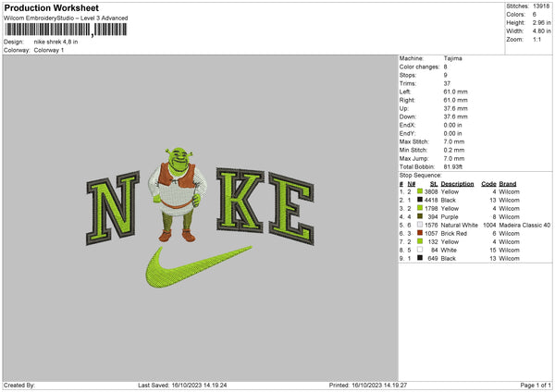
Task: Select the EndX value '0.00 in'
Action: 452,125
